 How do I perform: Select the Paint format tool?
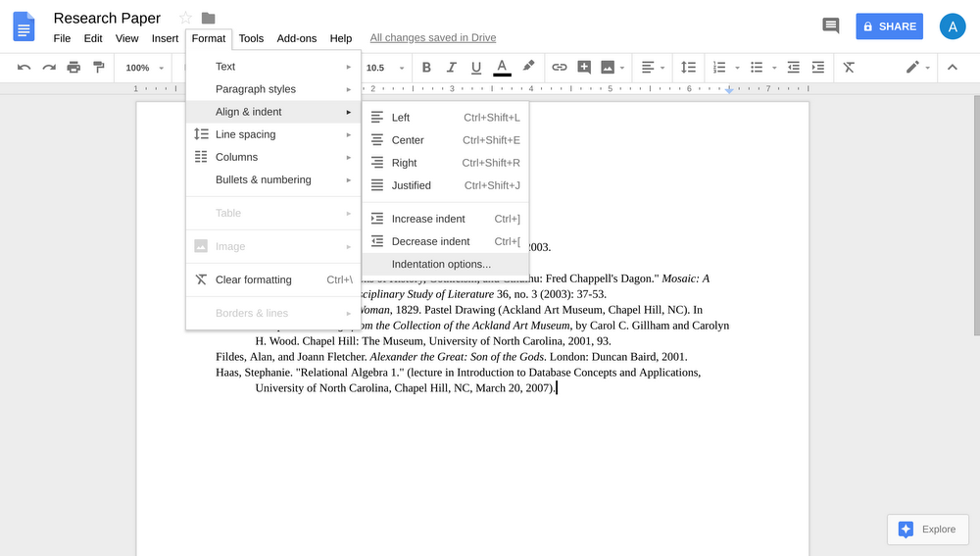tap(99, 67)
